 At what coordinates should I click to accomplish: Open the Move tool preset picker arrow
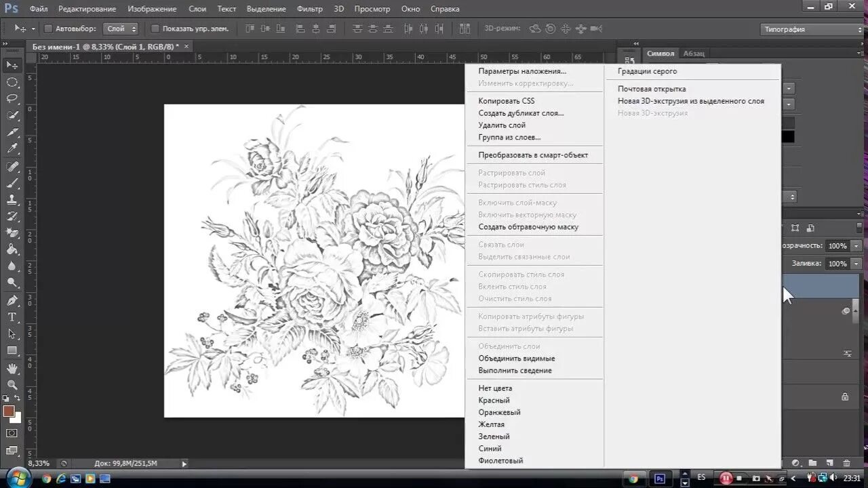coord(33,29)
